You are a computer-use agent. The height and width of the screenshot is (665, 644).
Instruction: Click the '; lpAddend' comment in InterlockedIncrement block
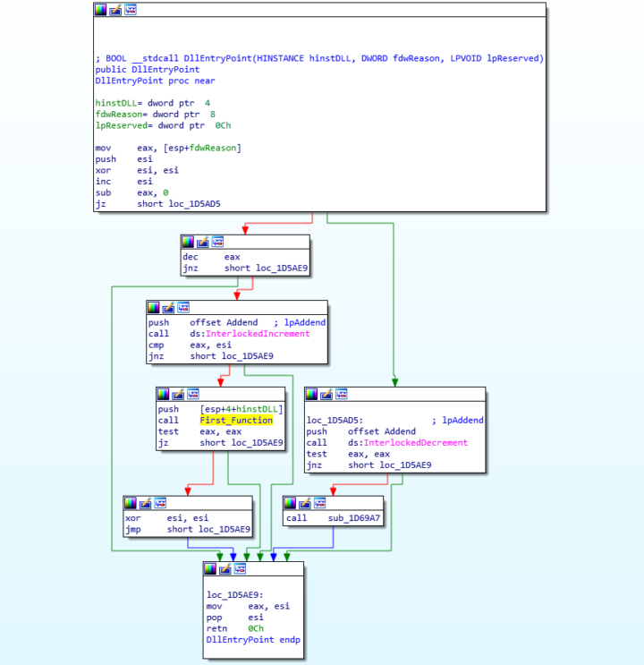pos(300,323)
